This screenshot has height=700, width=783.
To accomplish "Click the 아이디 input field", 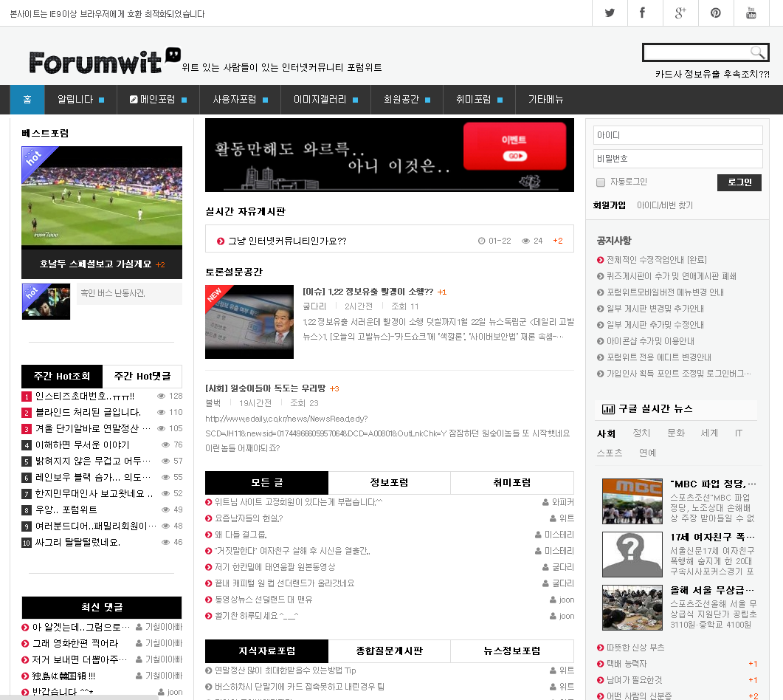I will point(677,135).
